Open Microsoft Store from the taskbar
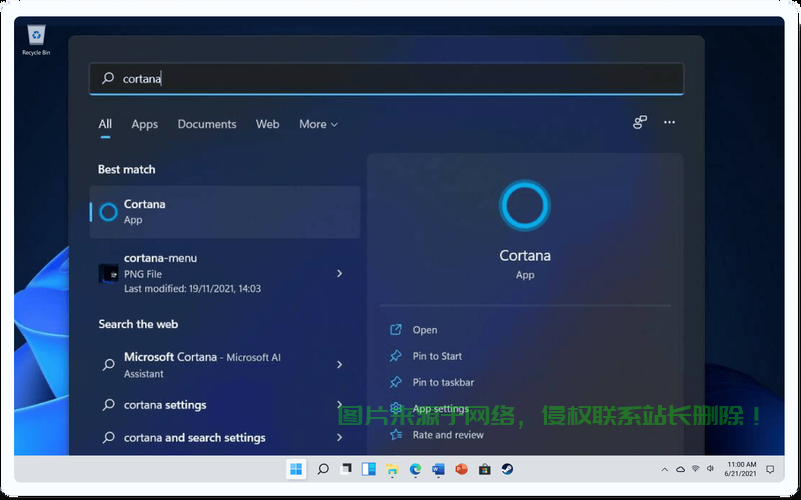 (x=484, y=469)
